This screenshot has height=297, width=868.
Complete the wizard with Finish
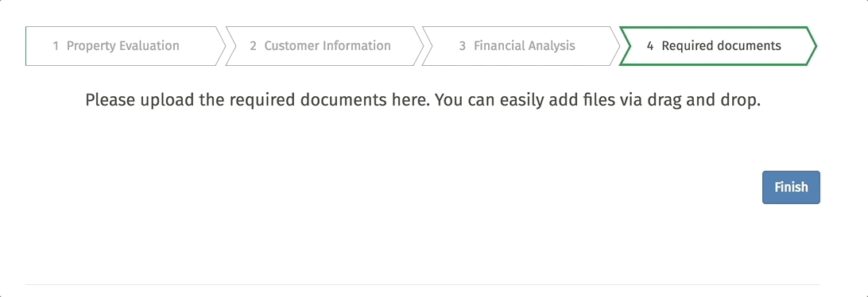(x=791, y=187)
